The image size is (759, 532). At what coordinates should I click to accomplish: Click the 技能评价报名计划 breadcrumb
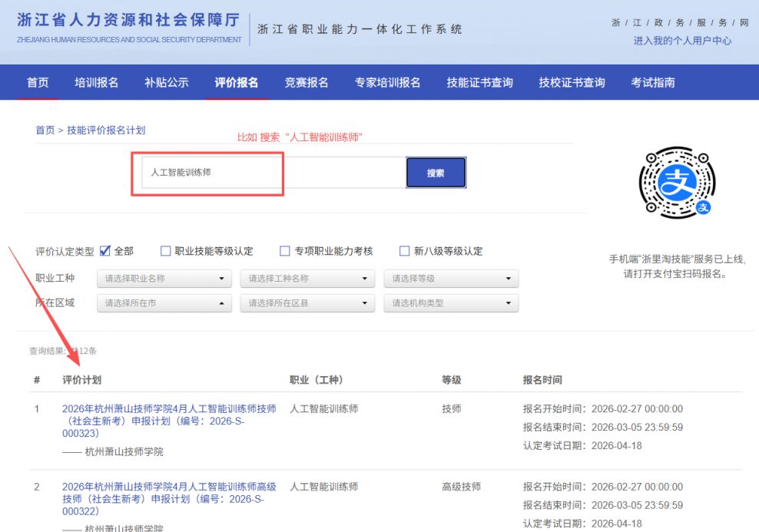point(106,130)
